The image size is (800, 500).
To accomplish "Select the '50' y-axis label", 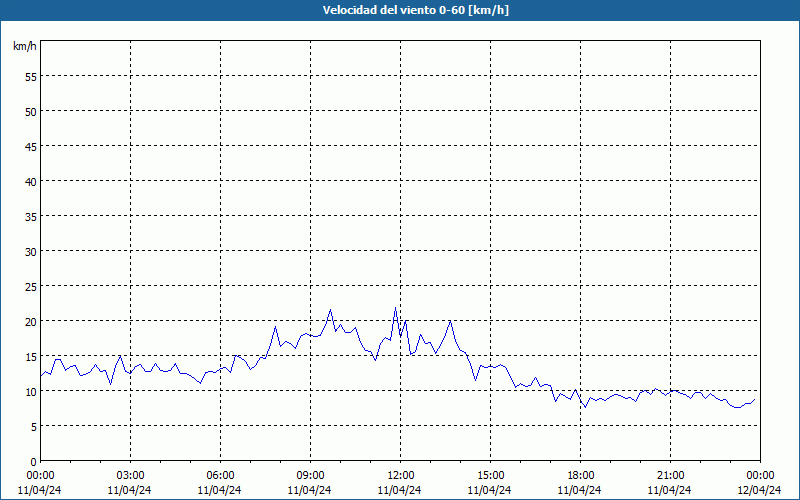I will pos(31,112).
